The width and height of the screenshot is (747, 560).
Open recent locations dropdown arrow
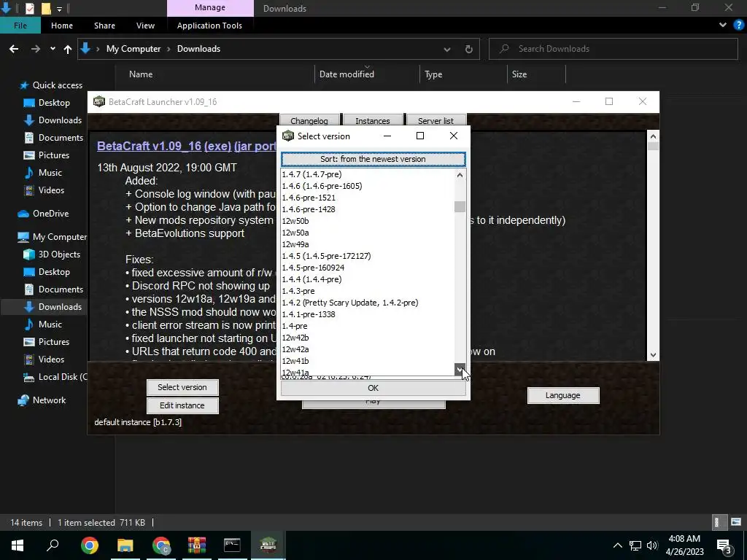tap(53, 49)
